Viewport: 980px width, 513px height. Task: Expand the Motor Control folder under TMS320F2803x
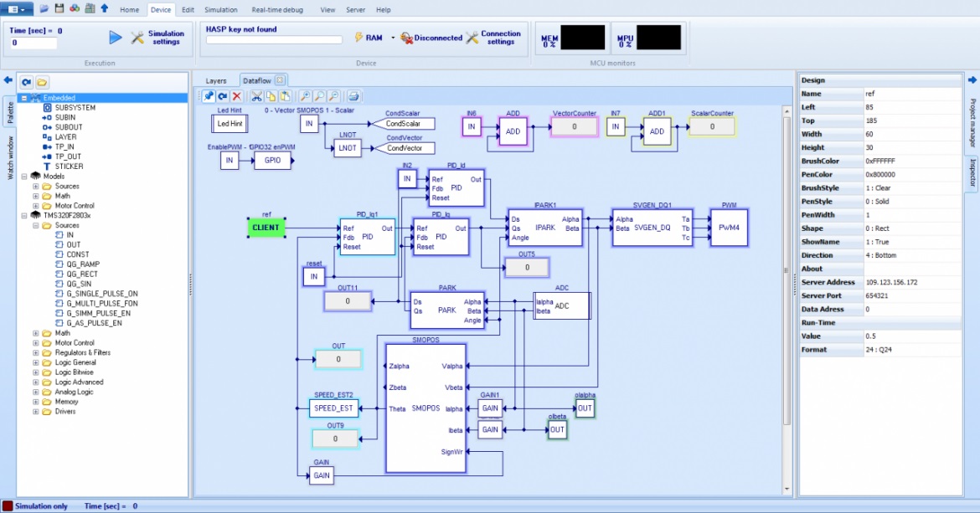tap(36, 342)
